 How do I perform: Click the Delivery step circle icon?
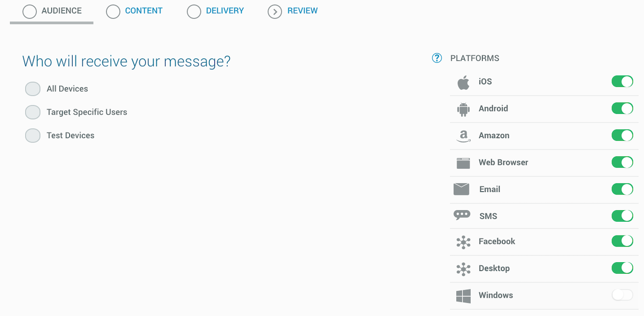(x=194, y=11)
